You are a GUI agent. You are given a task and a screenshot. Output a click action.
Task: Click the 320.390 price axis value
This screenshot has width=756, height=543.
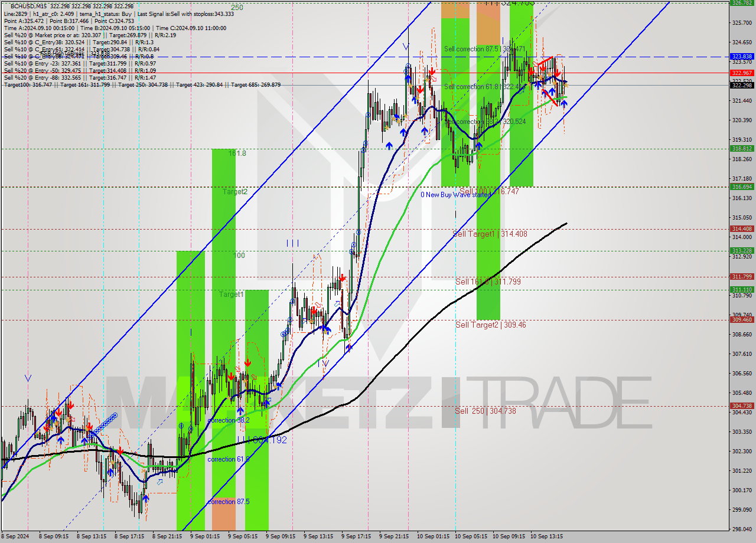pyautogui.click(x=742, y=120)
